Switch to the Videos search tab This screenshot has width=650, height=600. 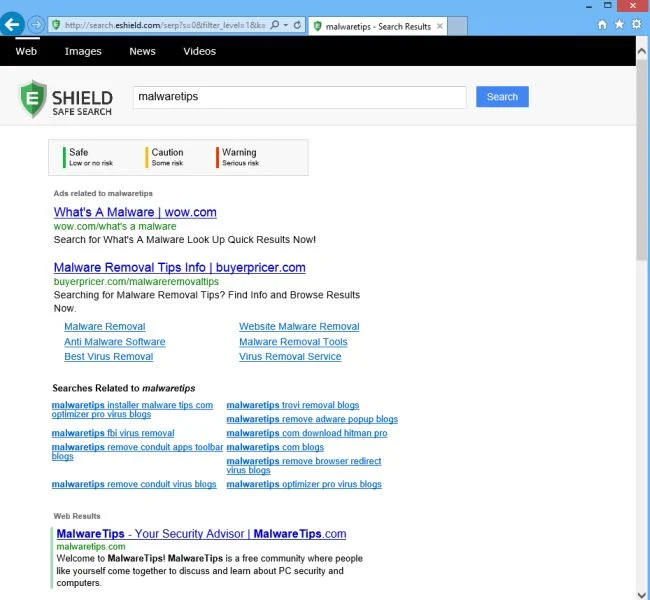[x=199, y=51]
